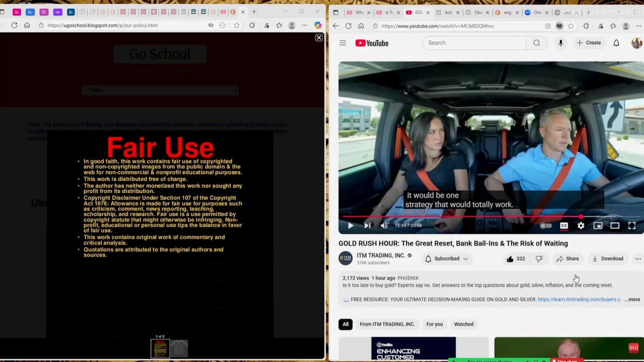Image resolution: width=644 pixels, height=362 pixels.
Task: Share the video
Action: pyautogui.click(x=568, y=258)
